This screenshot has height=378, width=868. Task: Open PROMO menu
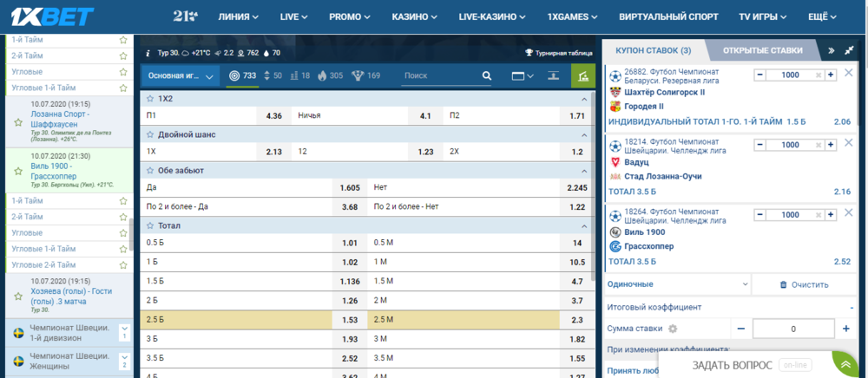[350, 16]
